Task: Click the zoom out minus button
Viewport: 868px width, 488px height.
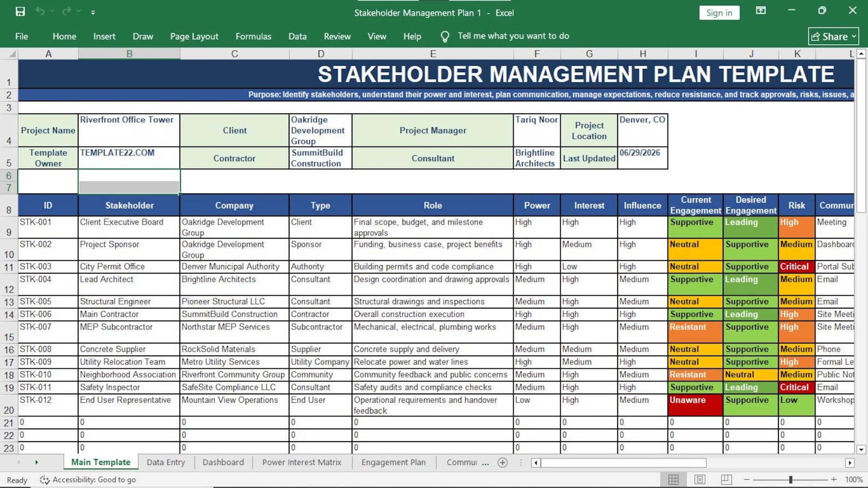Action: (x=747, y=480)
